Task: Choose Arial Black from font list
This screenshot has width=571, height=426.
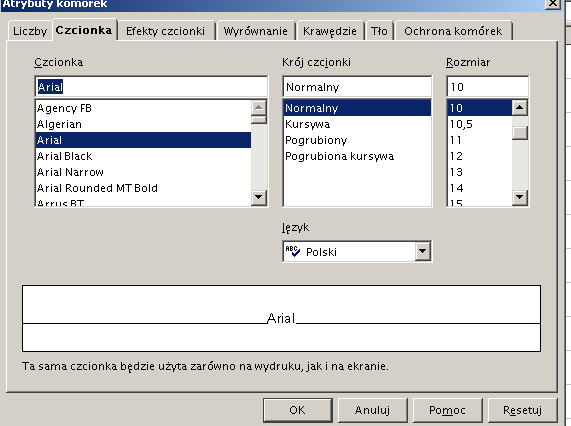Action: click(x=143, y=156)
